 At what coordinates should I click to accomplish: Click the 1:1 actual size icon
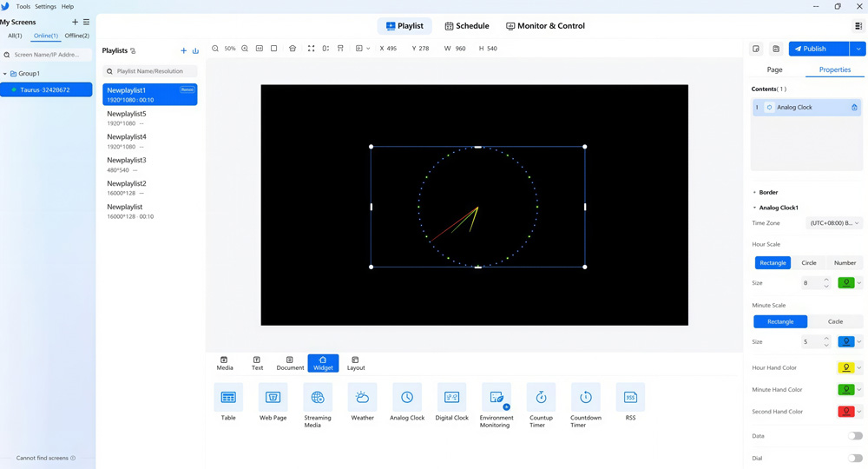click(259, 48)
